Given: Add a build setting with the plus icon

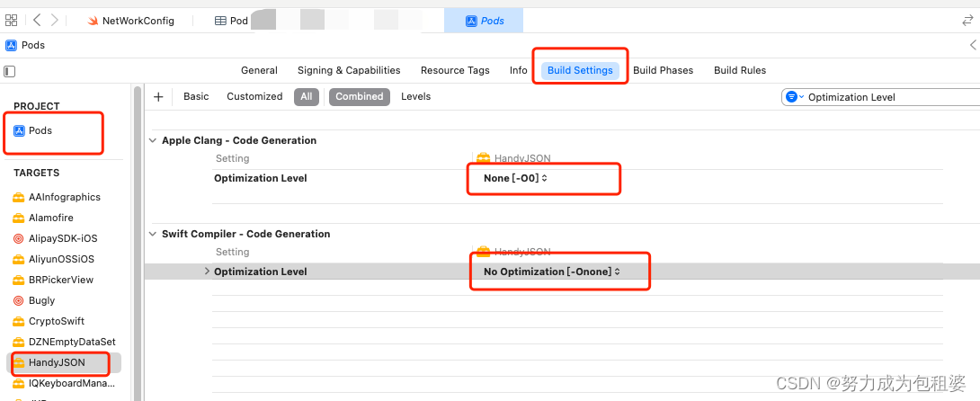Looking at the screenshot, I should pyautogui.click(x=159, y=96).
